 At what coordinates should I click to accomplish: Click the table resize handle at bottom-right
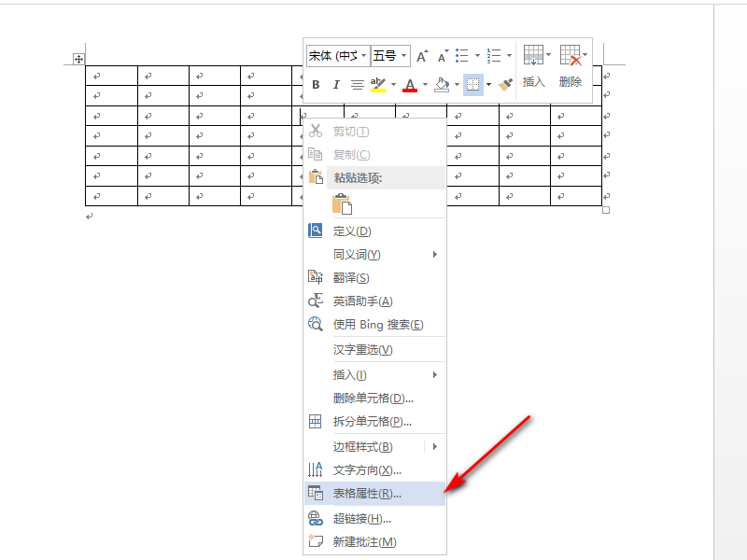point(606,210)
